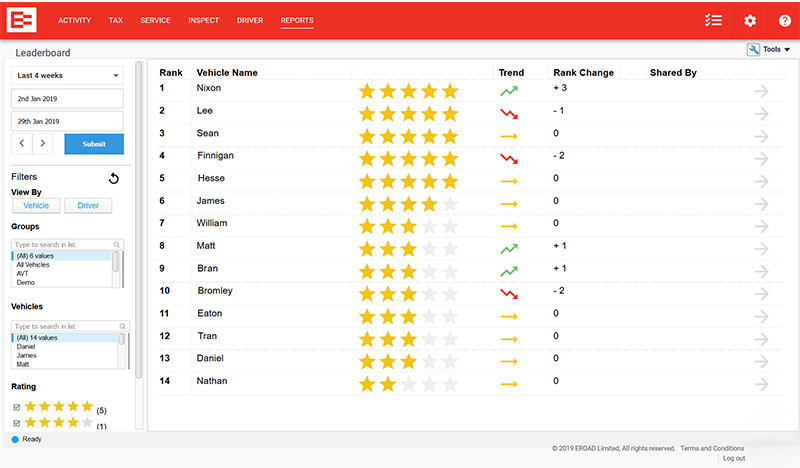View by Driver button
Viewport: 800px width, 468px height.
(x=88, y=206)
